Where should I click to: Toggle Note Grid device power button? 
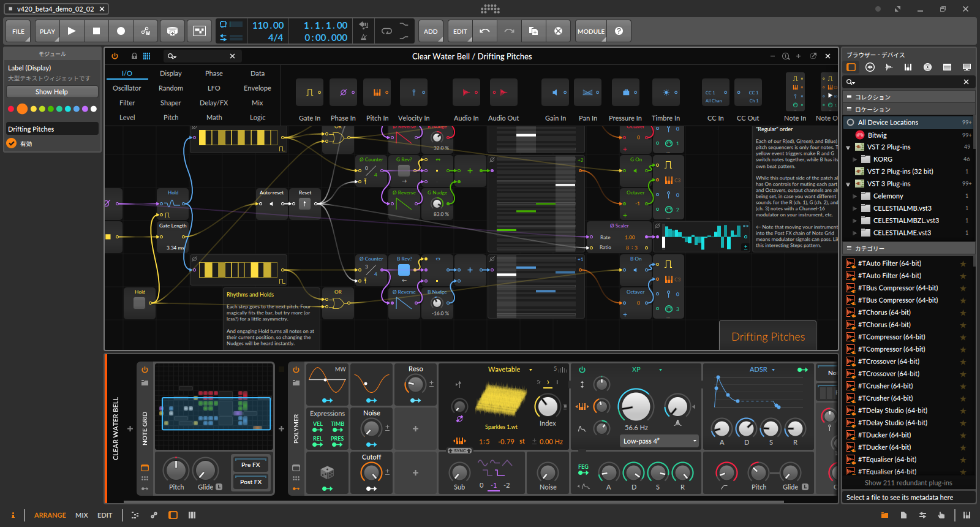pos(145,370)
